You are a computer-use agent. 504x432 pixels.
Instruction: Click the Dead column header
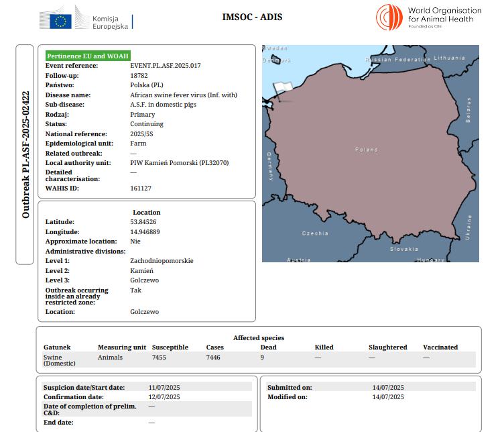click(x=268, y=347)
